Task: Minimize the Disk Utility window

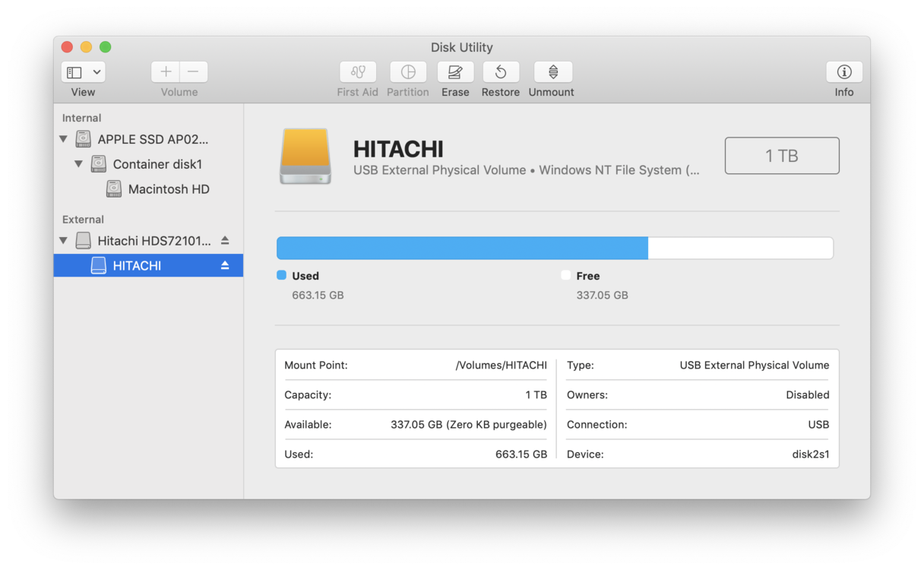Action: pos(86,47)
